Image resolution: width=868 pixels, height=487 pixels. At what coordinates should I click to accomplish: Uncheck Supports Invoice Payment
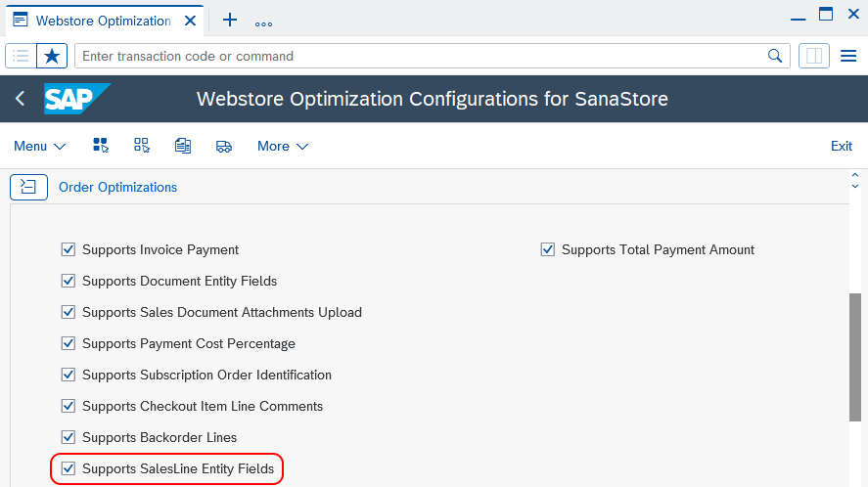(69, 249)
